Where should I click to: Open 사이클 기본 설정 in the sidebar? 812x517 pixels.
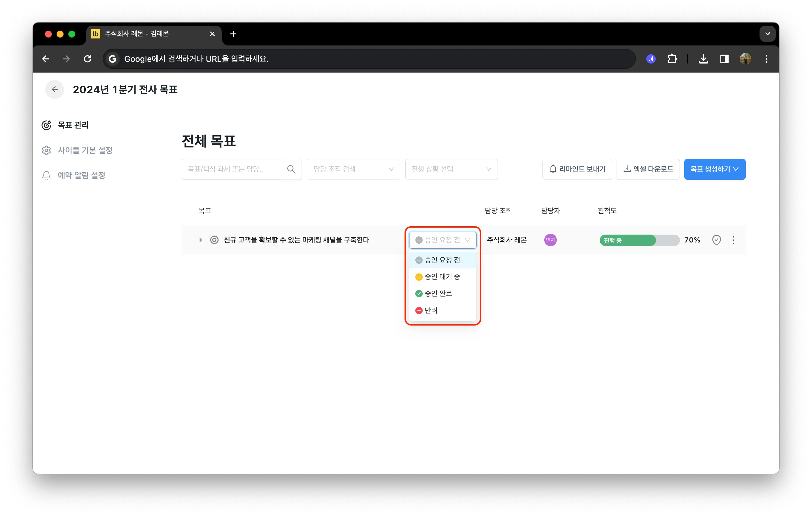click(77, 150)
